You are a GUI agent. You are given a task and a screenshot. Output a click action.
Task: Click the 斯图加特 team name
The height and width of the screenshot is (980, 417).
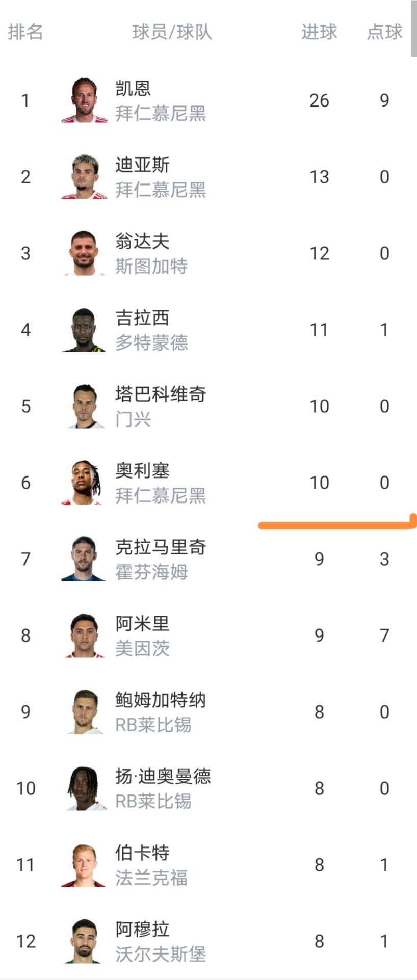point(151,266)
